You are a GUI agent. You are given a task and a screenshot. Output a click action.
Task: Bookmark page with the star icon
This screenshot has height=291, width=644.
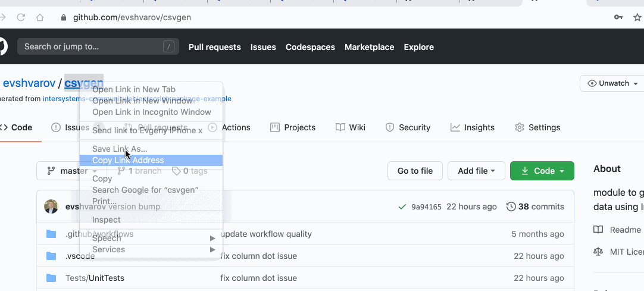pyautogui.click(x=637, y=17)
